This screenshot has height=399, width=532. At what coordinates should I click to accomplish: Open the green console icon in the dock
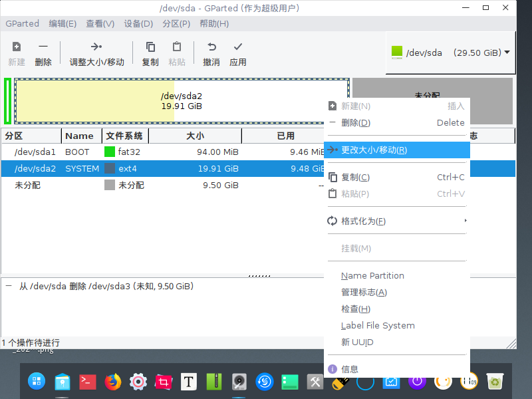tap(290, 382)
